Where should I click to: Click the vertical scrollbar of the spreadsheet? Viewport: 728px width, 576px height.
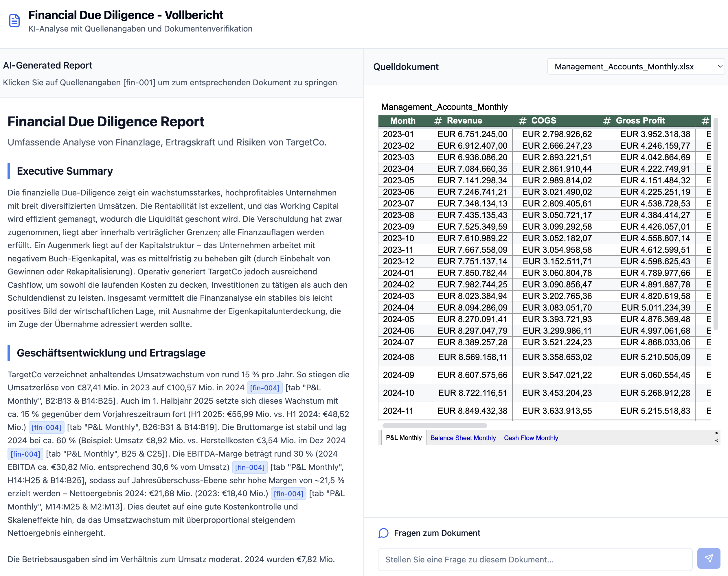(x=715, y=223)
